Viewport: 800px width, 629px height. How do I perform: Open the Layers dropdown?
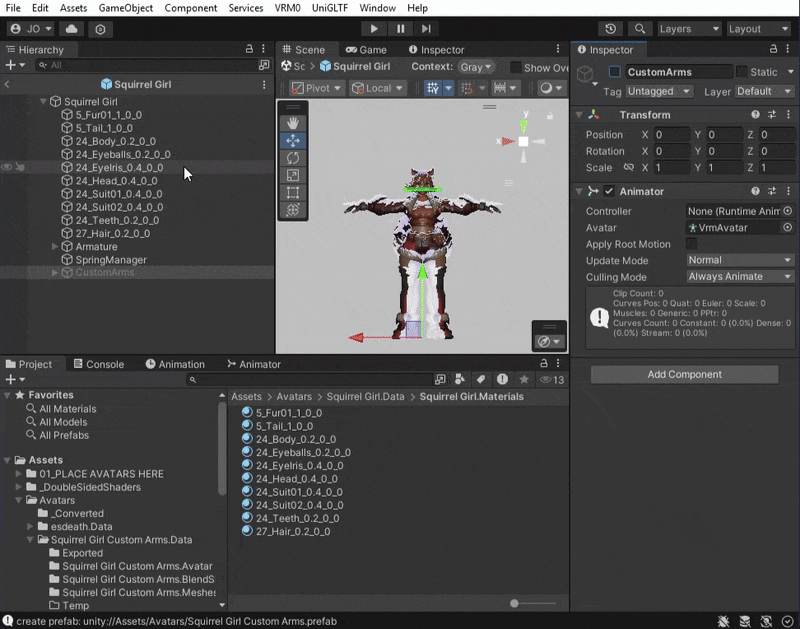pos(689,29)
